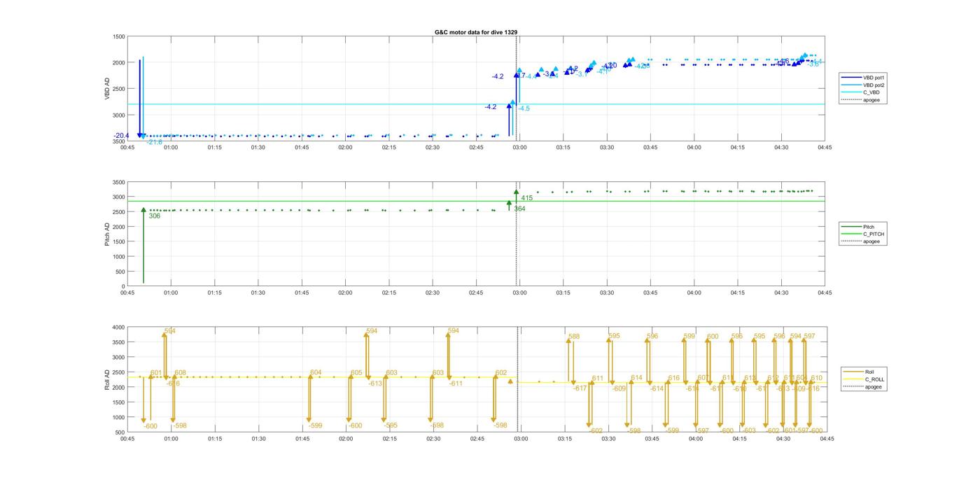The image size is (980, 485).
Task: Click the '-21.6' VBD data label
Action: tap(154, 142)
